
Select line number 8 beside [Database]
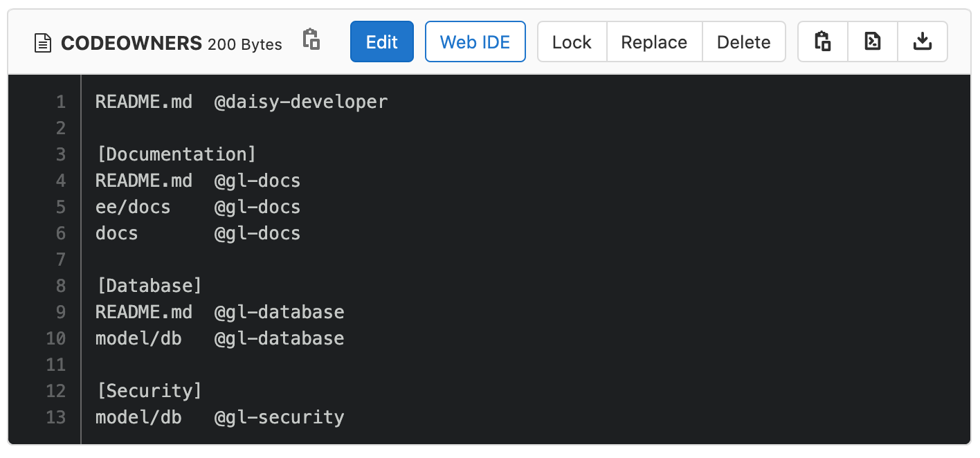point(60,286)
